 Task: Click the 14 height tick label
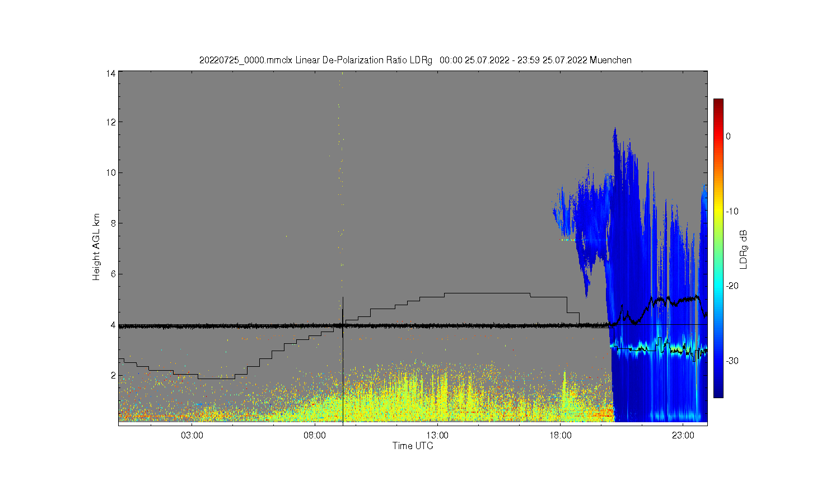tap(111, 73)
